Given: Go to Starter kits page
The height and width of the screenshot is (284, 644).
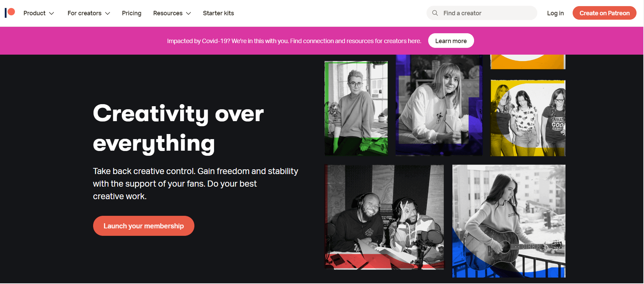Looking at the screenshot, I should [219, 13].
